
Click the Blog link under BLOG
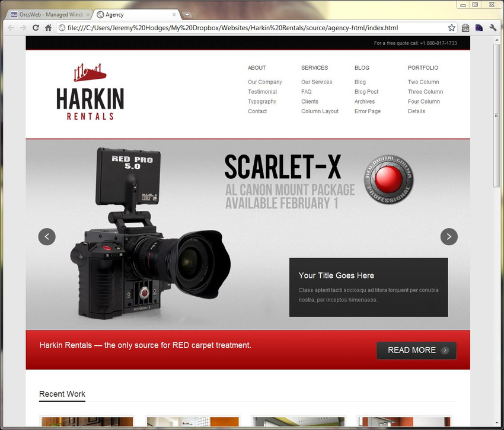(360, 82)
